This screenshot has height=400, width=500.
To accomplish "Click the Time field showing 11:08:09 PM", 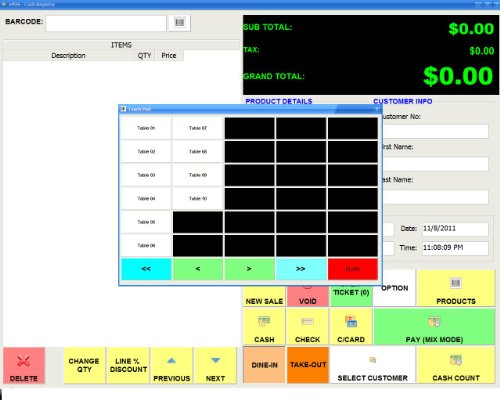I will pyautogui.click(x=455, y=248).
